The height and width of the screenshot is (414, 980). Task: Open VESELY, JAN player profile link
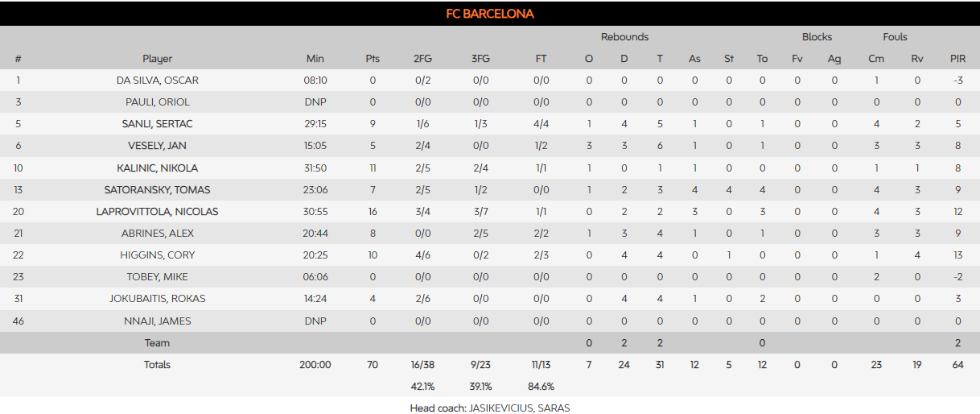coord(157,146)
